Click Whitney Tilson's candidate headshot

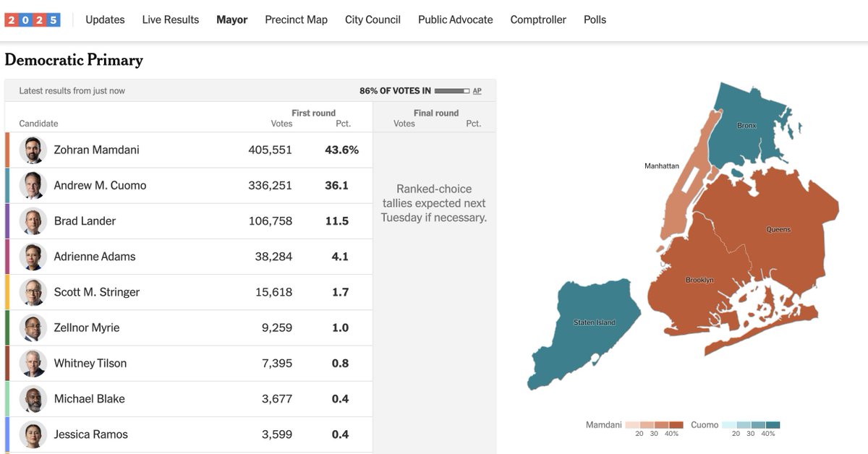point(33,363)
